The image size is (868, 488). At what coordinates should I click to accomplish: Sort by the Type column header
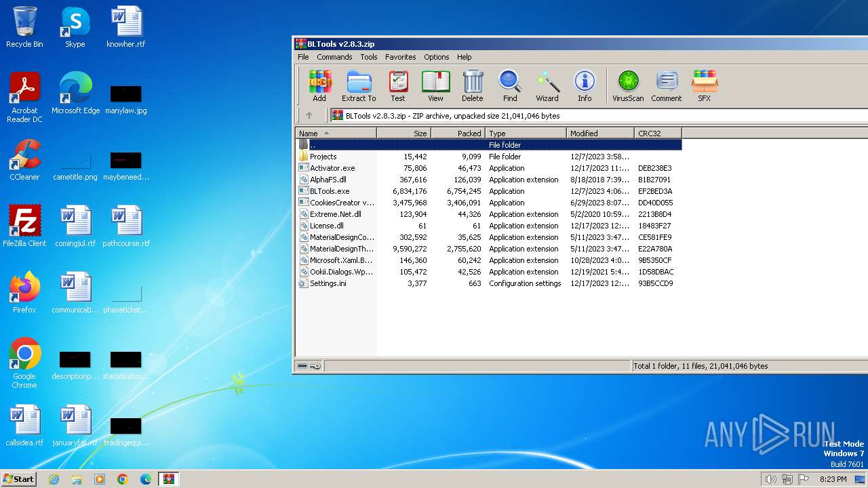click(x=526, y=134)
